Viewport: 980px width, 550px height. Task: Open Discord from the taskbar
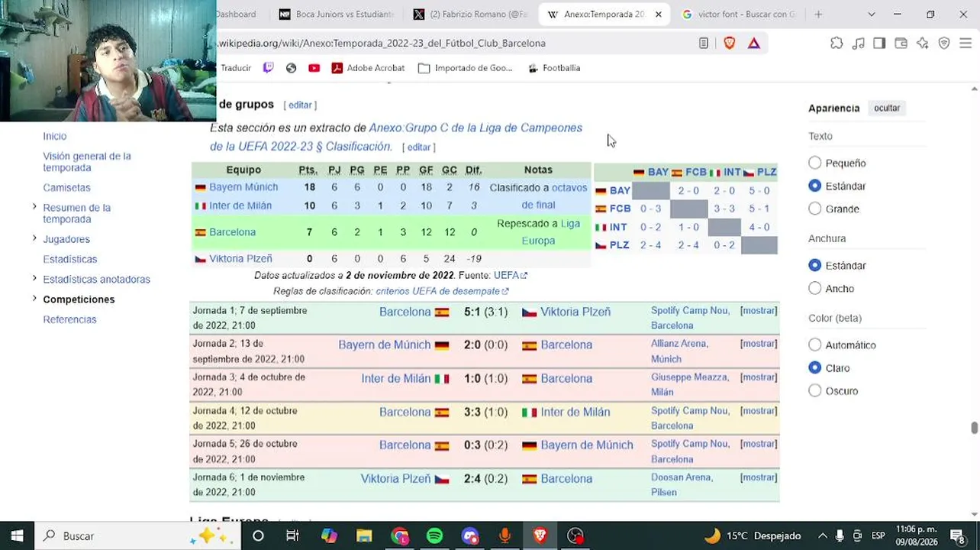(469, 535)
